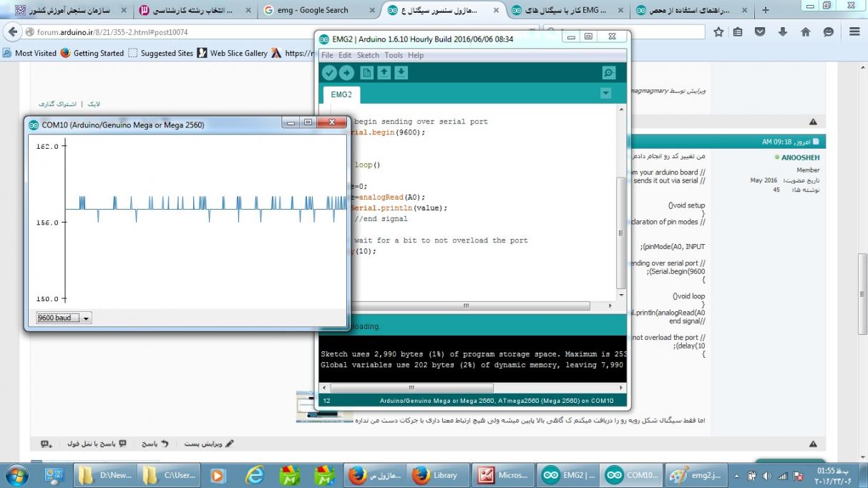Viewport: 868px width, 488px height.
Task: Open the Most Visited bookmarks folder
Action: 29,53
